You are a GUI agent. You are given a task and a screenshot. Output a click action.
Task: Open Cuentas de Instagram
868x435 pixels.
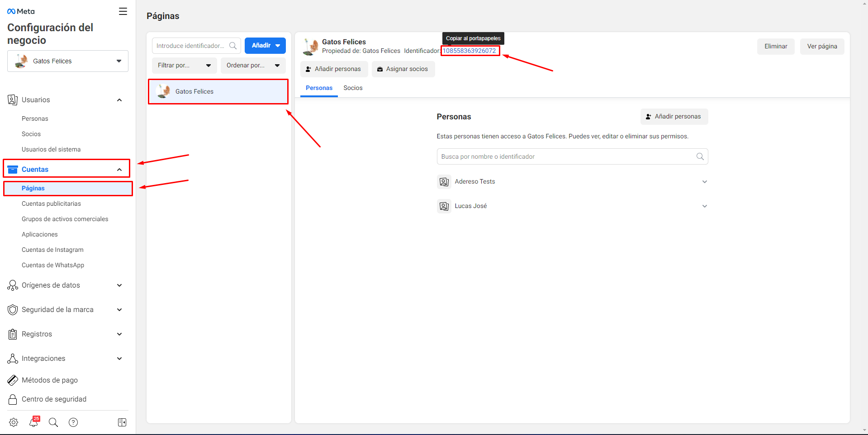click(x=52, y=250)
